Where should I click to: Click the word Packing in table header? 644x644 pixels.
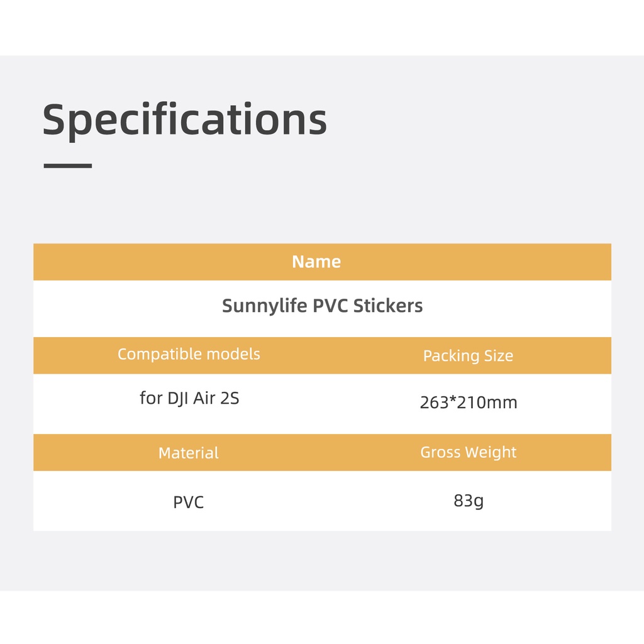click(451, 356)
